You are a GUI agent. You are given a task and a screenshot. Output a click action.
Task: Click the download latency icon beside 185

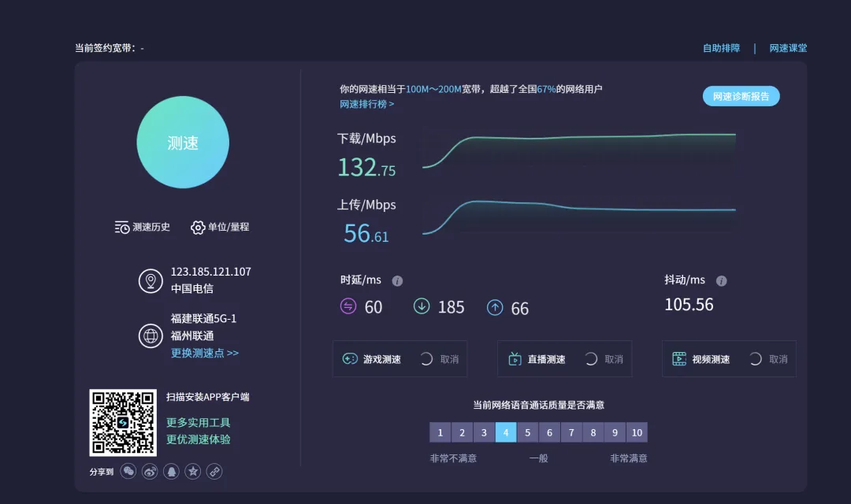pos(422,306)
